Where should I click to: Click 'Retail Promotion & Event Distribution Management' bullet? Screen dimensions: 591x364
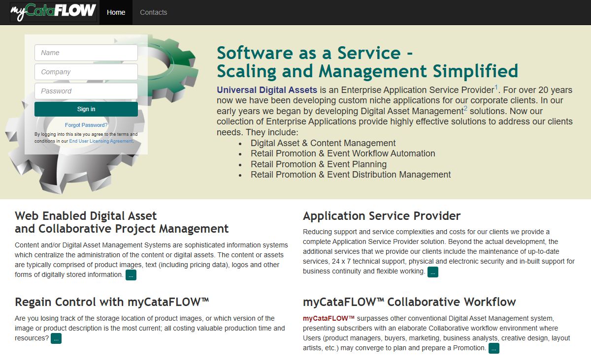click(x=351, y=175)
